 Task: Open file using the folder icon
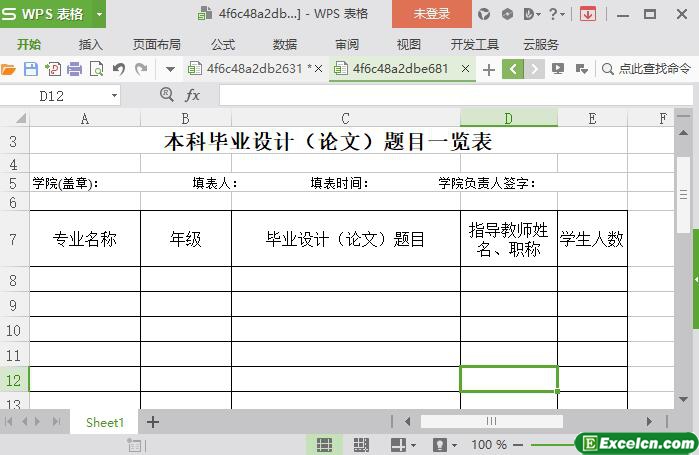[8, 69]
